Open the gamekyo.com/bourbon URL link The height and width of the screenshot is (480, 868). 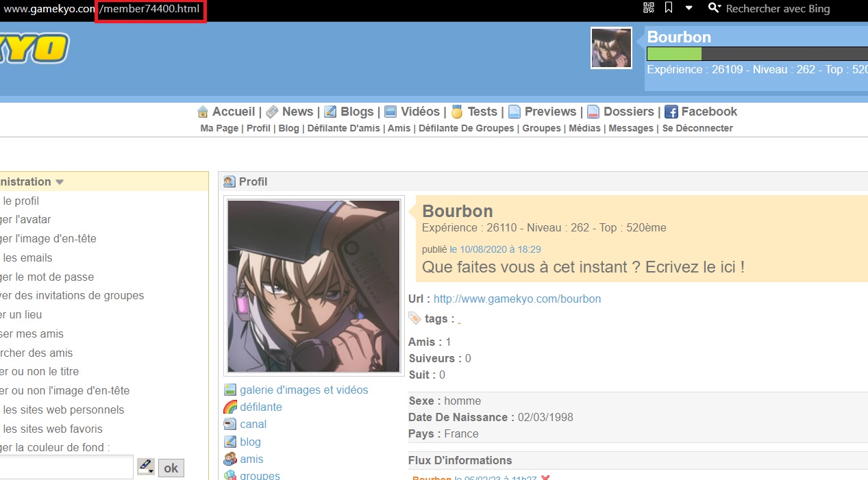pyautogui.click(x=517, y=299)
